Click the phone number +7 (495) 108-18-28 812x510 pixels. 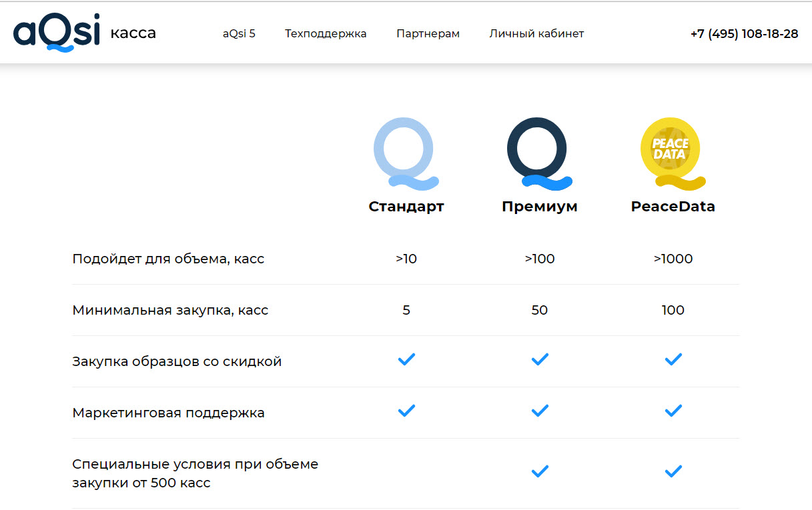[x=744, y=33]
